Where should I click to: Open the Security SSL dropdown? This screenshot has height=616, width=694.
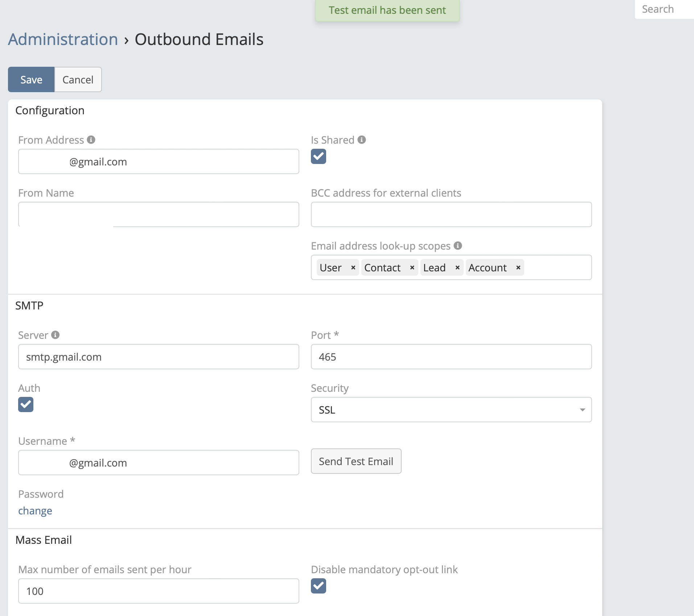pos(451,410)
